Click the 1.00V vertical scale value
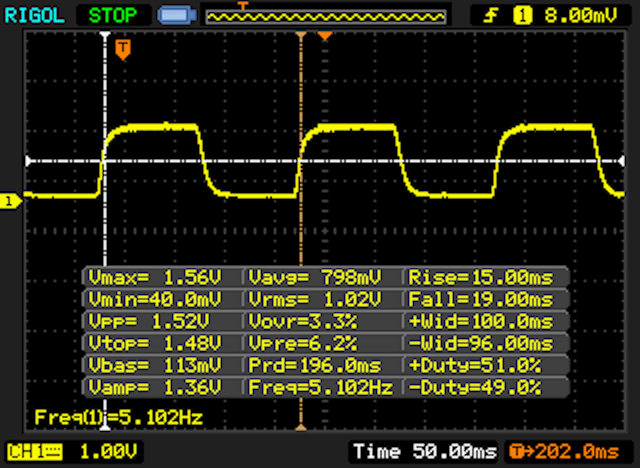 108,452
